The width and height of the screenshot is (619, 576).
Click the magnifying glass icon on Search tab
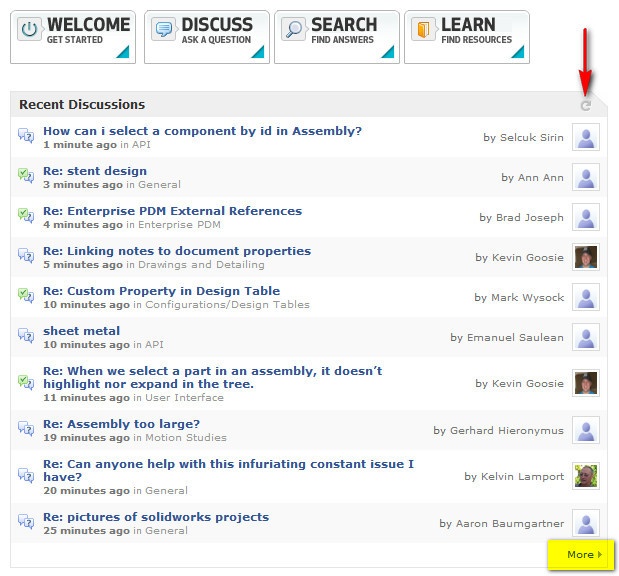coord(294,29)
